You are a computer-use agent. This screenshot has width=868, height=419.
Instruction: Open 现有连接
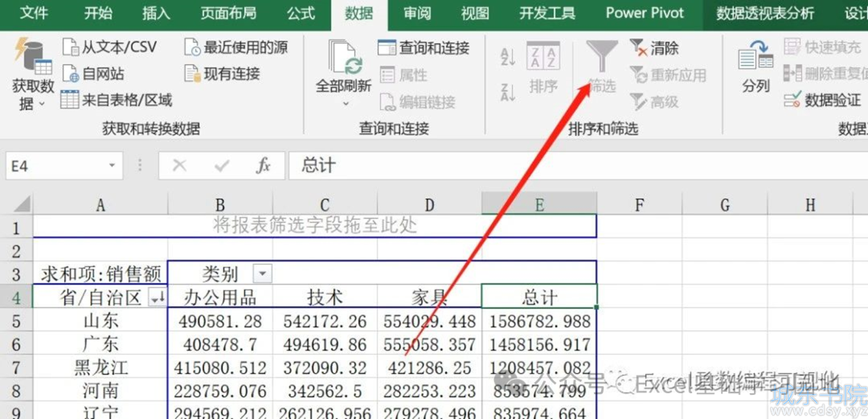click(x=223, y=73)
